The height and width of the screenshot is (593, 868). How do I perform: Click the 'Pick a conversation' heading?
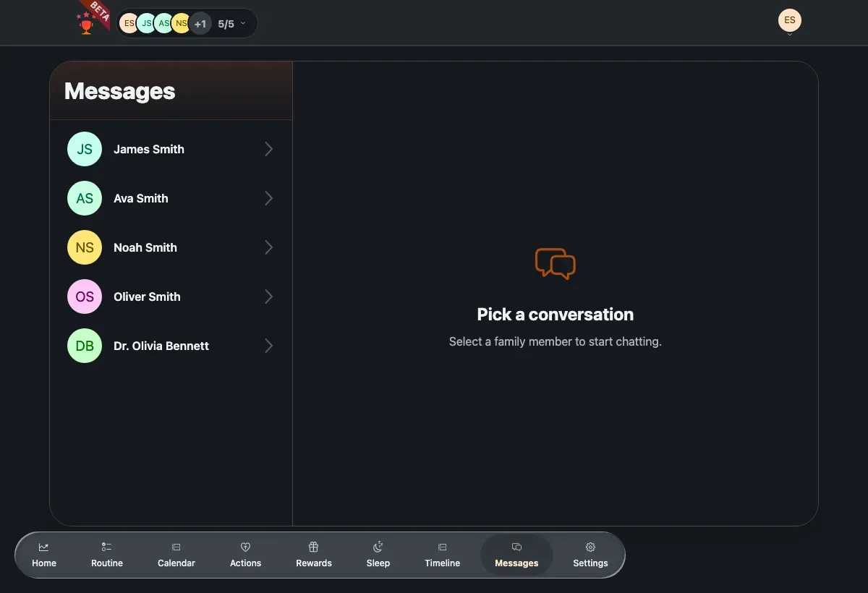tap(556, 315)
